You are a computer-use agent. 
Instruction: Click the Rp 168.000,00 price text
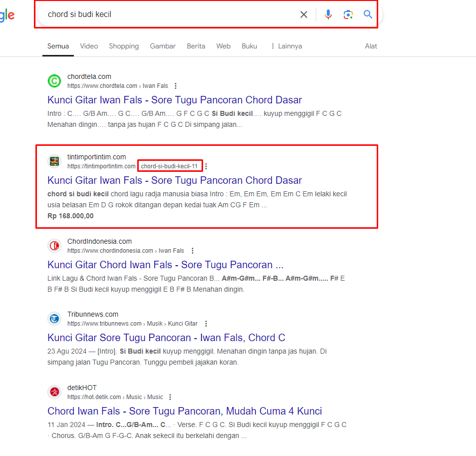coord(70,216)
